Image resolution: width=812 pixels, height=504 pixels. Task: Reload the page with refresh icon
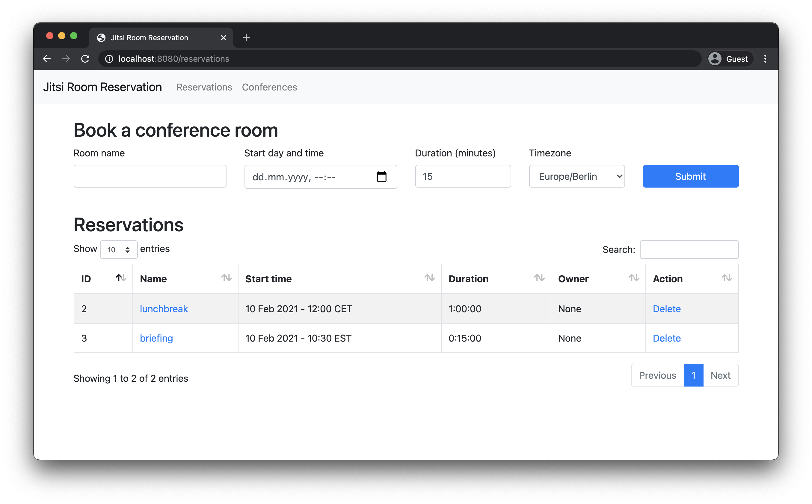coord(85,59)
